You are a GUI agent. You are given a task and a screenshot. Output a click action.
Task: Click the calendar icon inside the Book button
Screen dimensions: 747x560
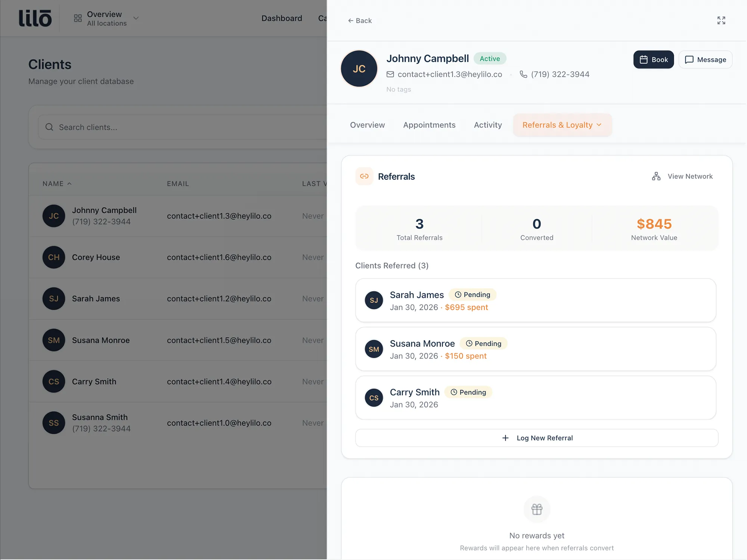(x=644, y=59)
